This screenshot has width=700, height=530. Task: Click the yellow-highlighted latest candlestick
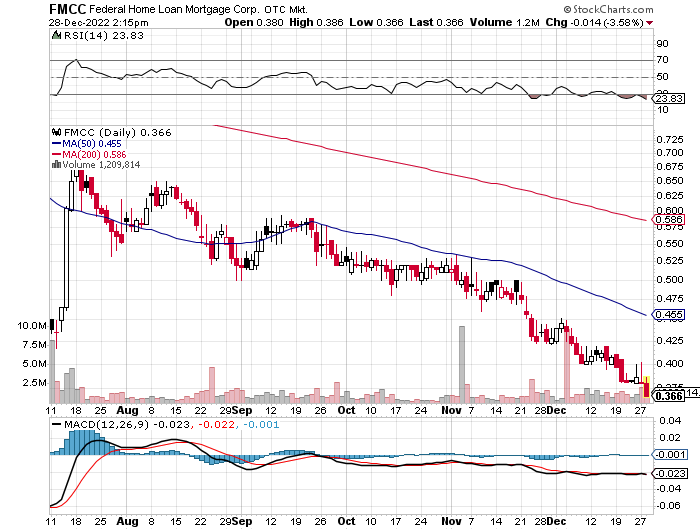coord(646,388)
